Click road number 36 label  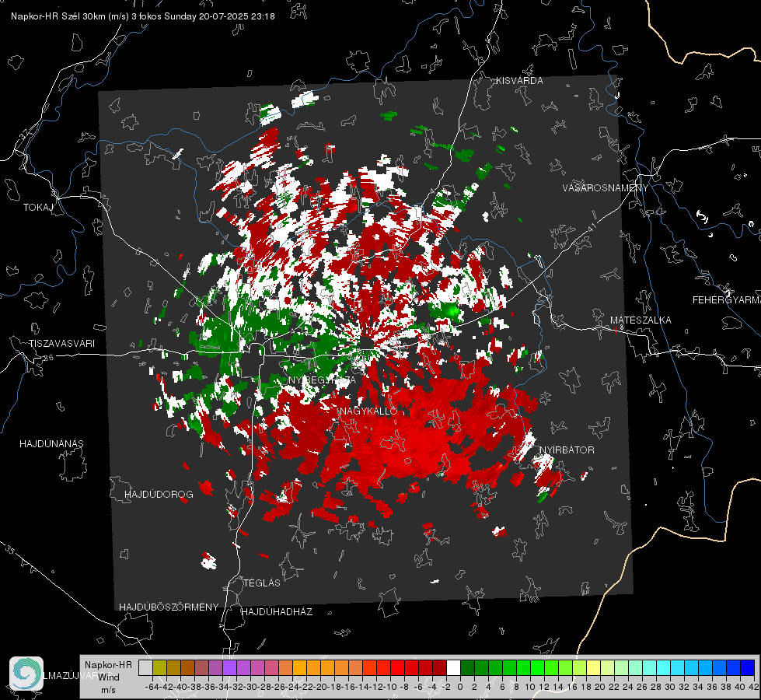(48, 358)
